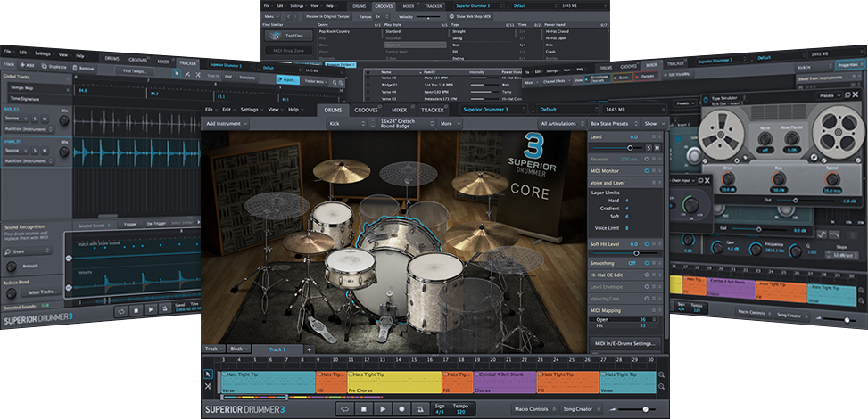The image size is (868, 419).
Task: Open the Settings menu in front drums window
Action: point(250,110)
